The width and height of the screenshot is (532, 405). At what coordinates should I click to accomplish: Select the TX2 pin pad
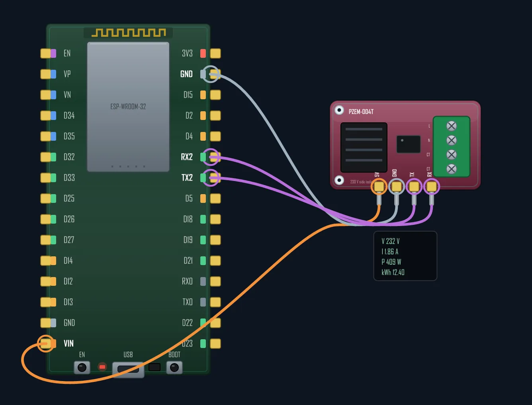tap(215, 178)
